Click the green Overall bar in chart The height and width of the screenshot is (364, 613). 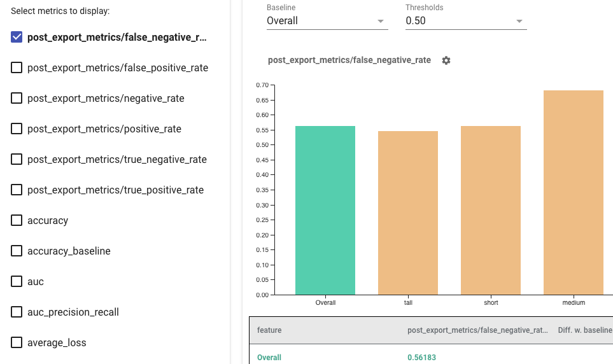325,210
